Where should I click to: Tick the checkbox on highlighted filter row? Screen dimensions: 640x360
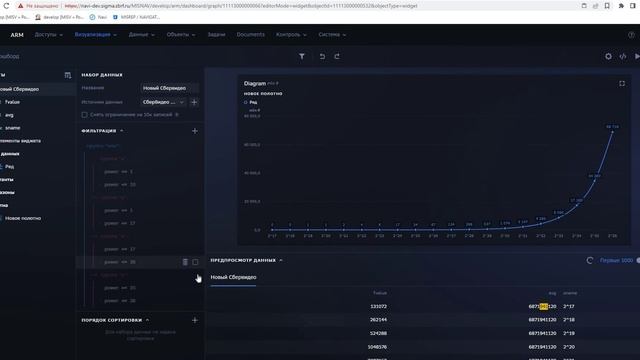click(x=195, y=262)
